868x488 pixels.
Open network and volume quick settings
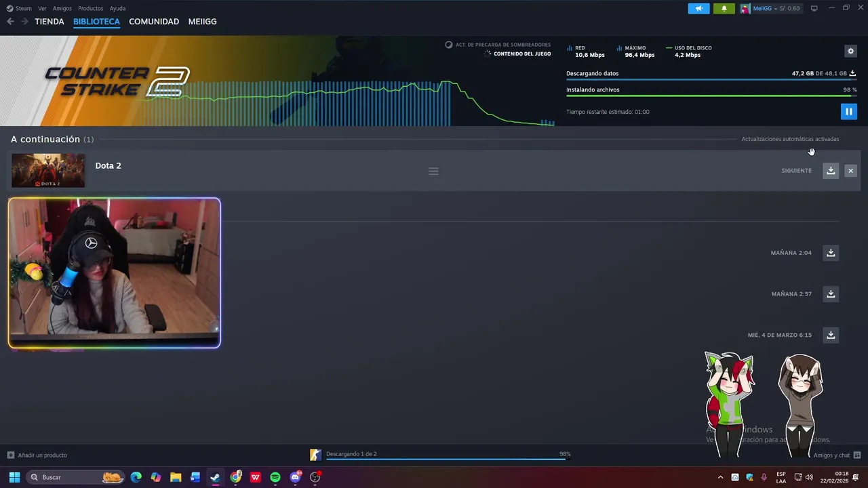tap(804, 477)
